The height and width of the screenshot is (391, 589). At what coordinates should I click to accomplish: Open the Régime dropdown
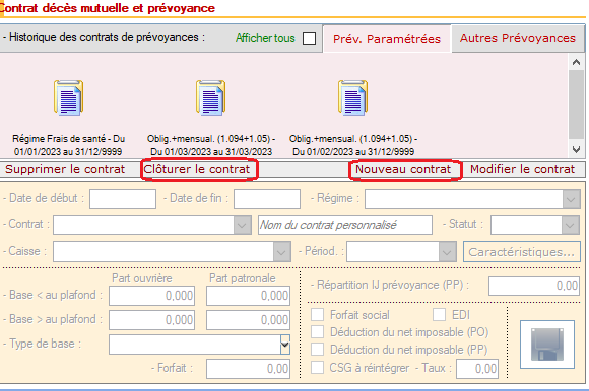pyautogui.click(x=571, y=199)
